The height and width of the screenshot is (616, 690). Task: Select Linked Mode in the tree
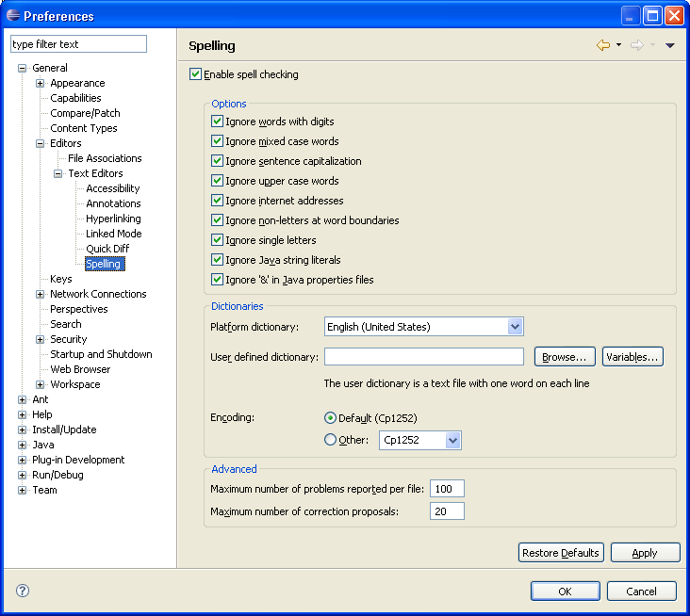(x=113, y=234)
